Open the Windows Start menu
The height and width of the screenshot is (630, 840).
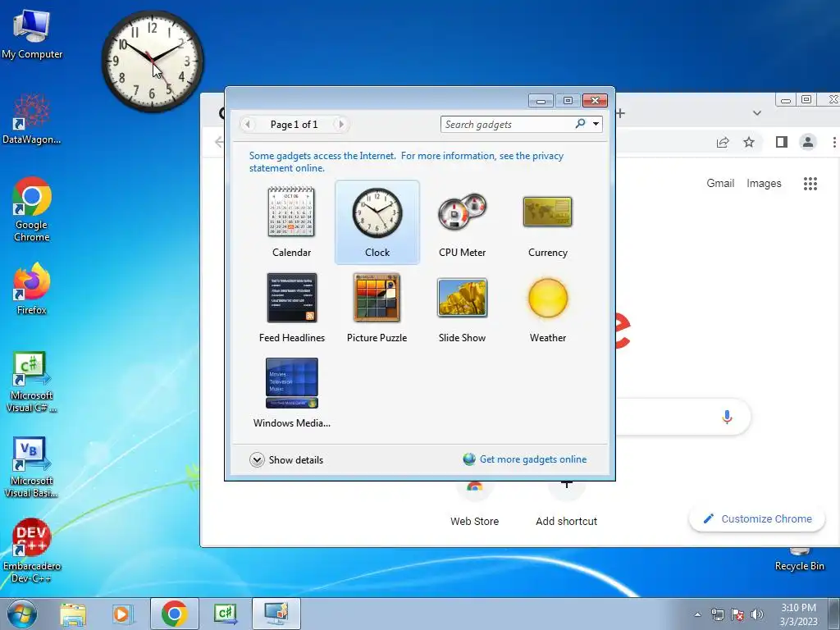(21, 614)
